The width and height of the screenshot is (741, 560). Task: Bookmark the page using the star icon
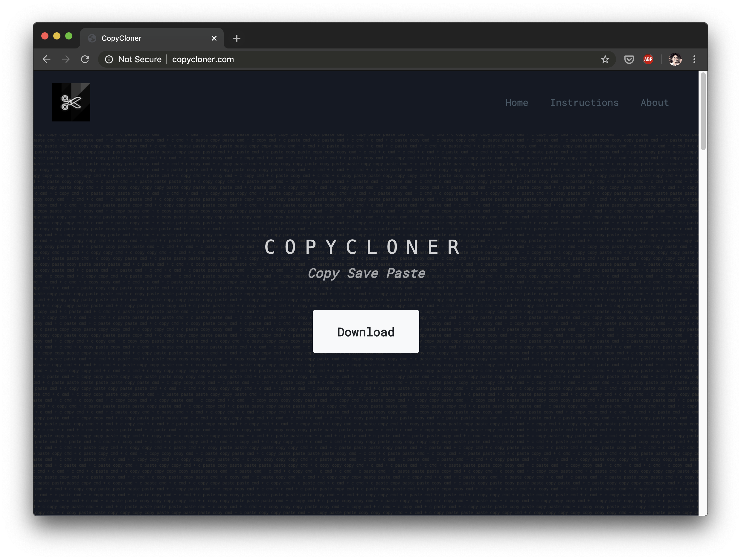tap(605, 59)
